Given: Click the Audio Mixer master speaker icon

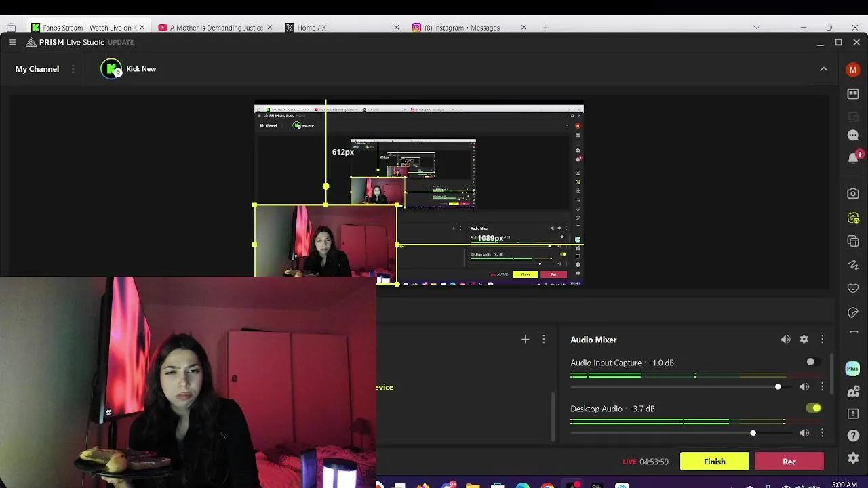Looking at the screenshot, I should [x=785, y=340].
